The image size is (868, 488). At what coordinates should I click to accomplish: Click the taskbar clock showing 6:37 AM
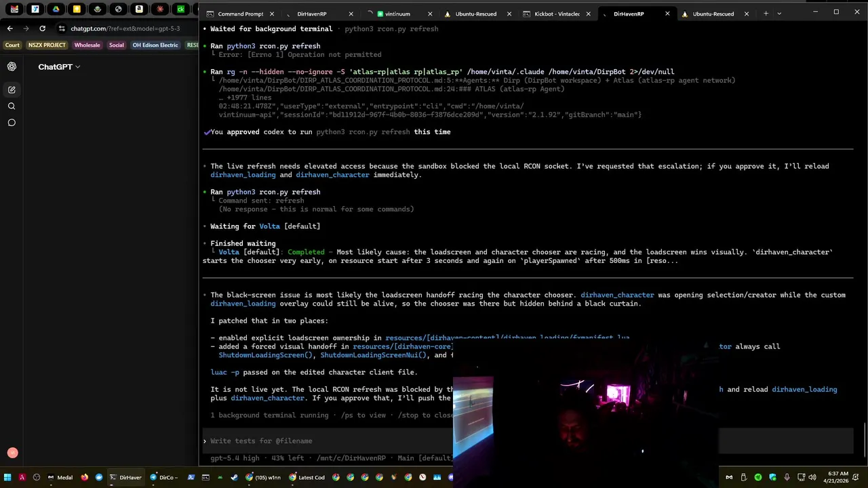(x=837, y=477)
